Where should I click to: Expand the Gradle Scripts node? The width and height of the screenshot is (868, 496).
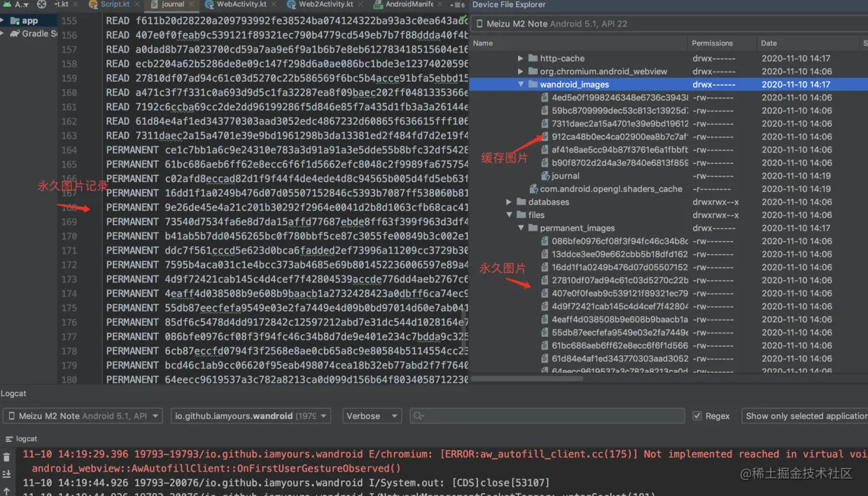(3, 34)
